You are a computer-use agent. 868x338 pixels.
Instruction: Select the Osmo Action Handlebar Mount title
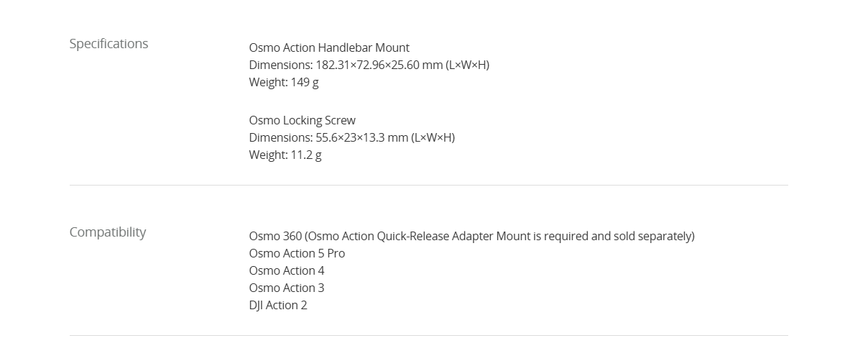pyautogui.click(x=329, y=47)
